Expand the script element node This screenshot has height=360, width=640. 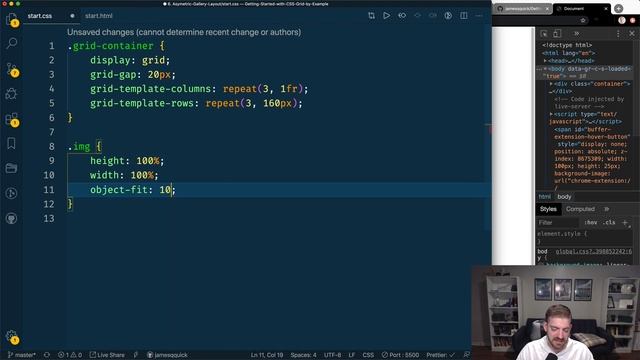(551, 114)
